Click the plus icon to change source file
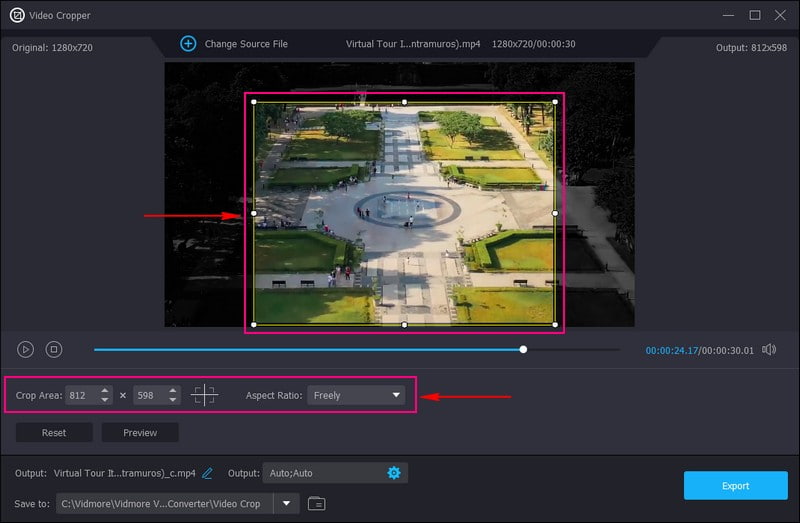Image resolution: width=800 pixels, height=523 pixels. pos(188,44)
